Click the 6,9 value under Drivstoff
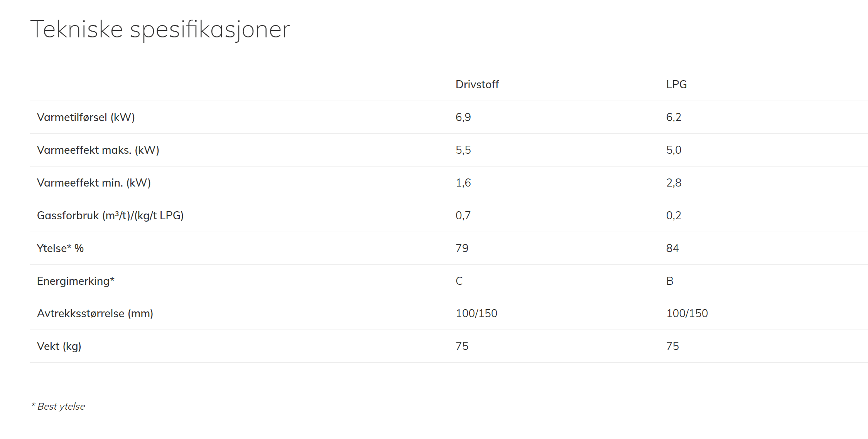 tap(463, 117)
